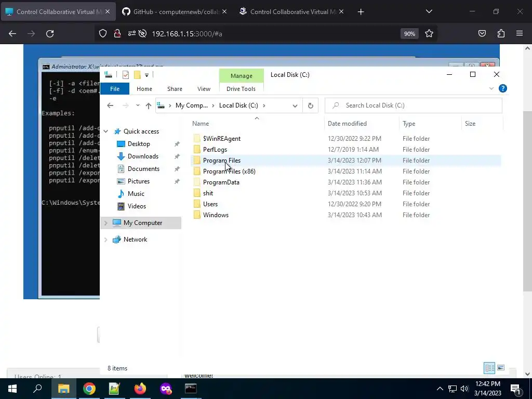
Task: Open Pictures in the navigation pane
Action: [x=138, y=181]
